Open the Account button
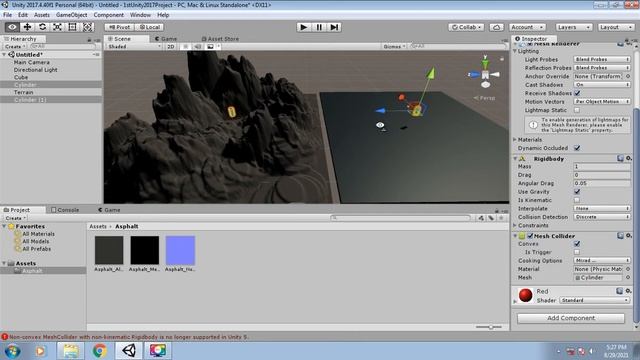This screenshot has width=640, height=360. point(527,27)
